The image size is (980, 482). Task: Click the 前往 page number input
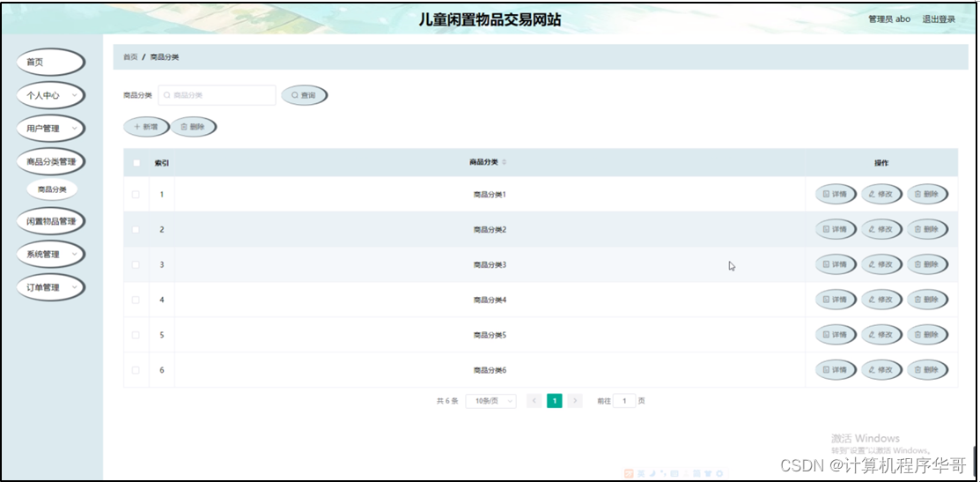(624, 401)
